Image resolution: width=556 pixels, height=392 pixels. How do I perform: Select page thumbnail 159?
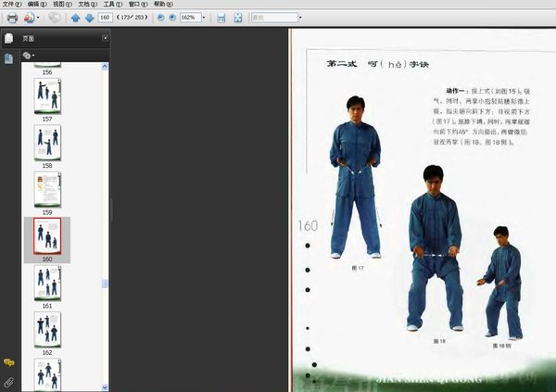pyautogui.click(x=47, y=189)
